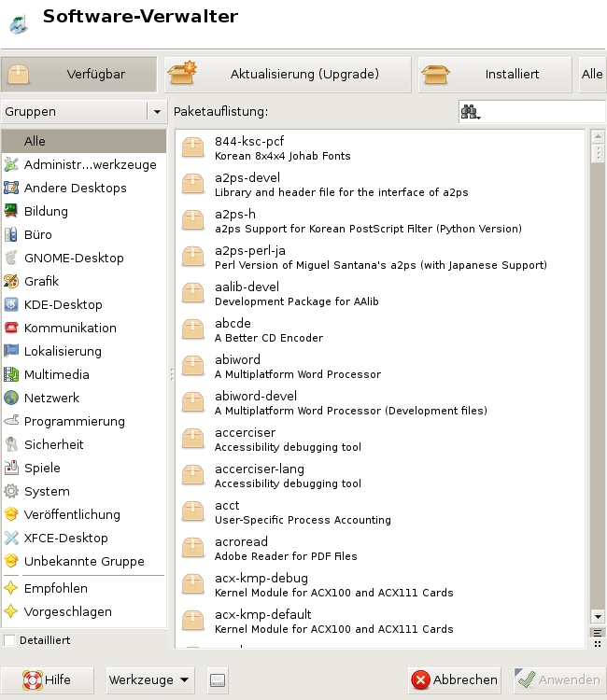The height and width of the screenshot is (700, 607).
Task: Click the XFCE-Desktop group icon
Action: (11, 538)
